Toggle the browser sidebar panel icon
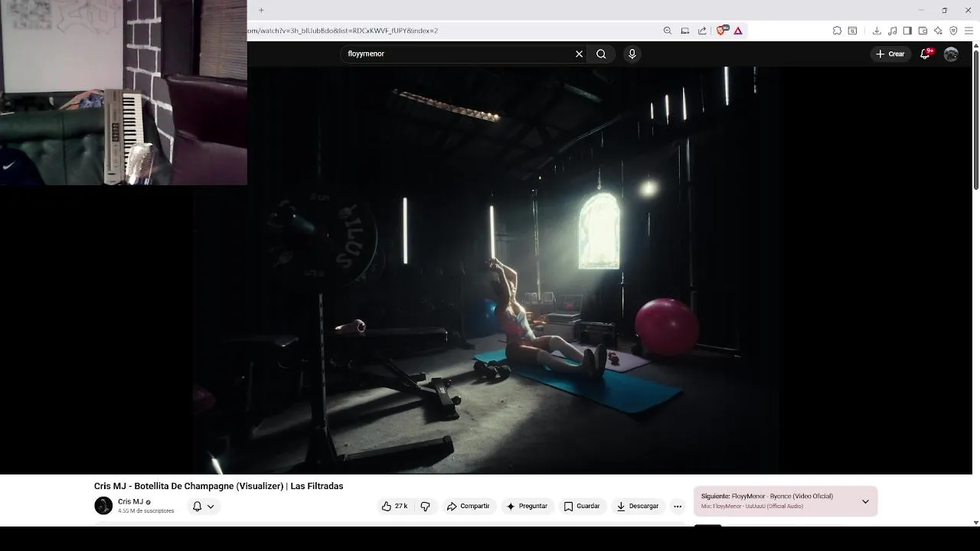980x551 pixels. click(907, 31)
